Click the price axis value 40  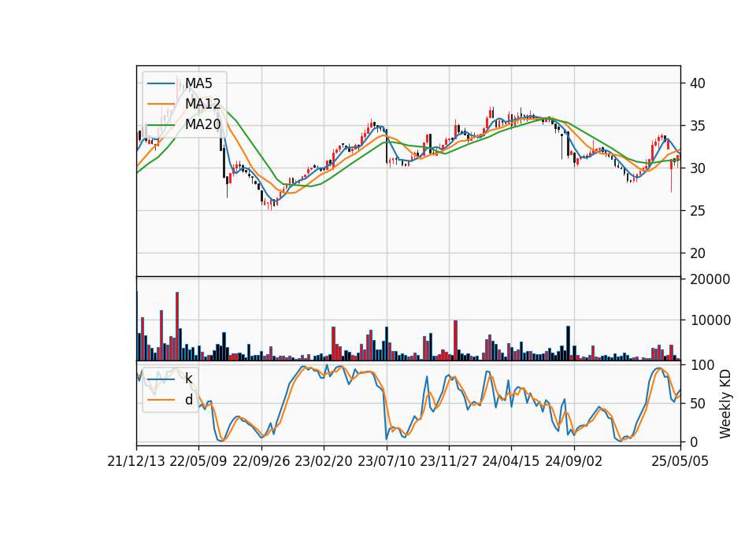(698, 83)
